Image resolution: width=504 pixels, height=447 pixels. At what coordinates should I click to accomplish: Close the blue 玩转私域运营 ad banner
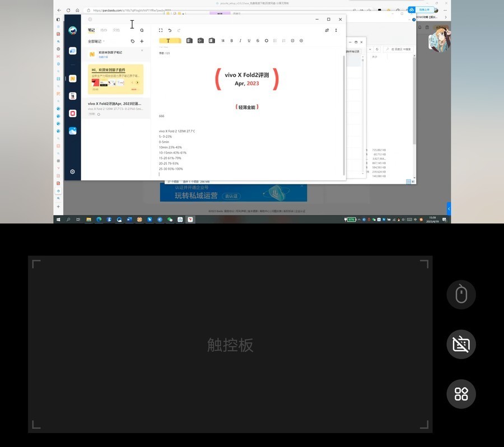coord(302,186)
